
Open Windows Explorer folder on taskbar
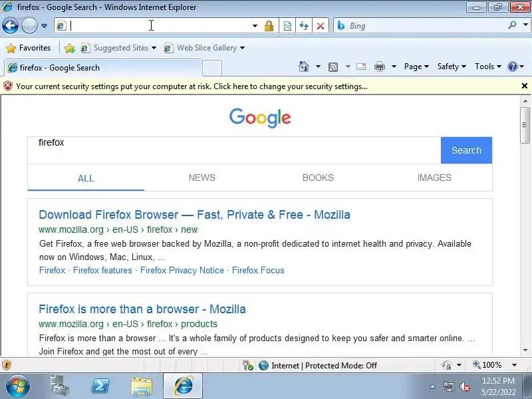pos(142,386)
